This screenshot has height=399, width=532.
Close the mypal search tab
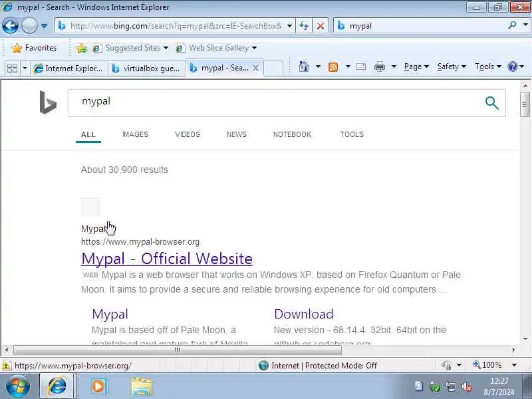[x=256, y=68]
